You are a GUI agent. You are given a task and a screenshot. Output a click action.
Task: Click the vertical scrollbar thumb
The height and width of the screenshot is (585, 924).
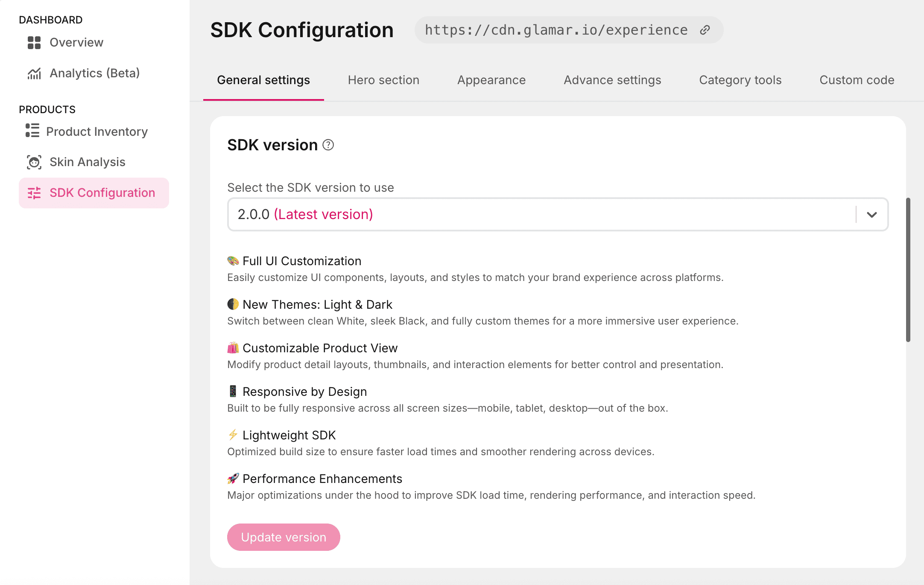pos(908,270)
